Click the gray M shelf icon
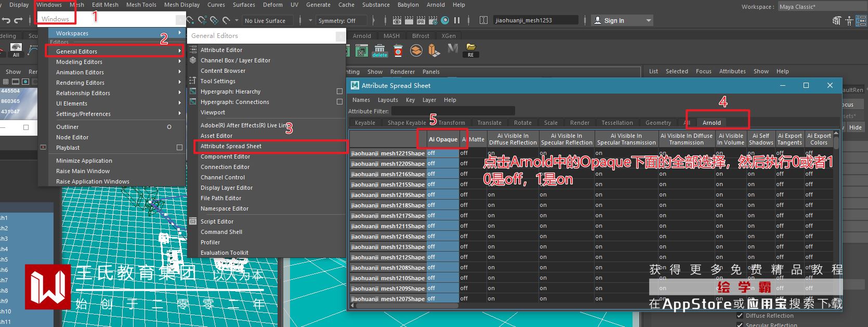868x327 pixels. point(453,49)
